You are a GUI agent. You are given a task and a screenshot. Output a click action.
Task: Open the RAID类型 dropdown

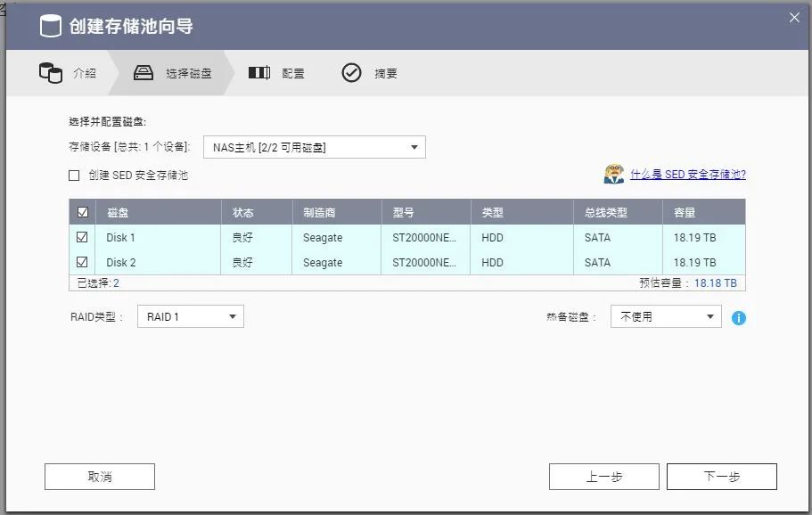[190, 315]
